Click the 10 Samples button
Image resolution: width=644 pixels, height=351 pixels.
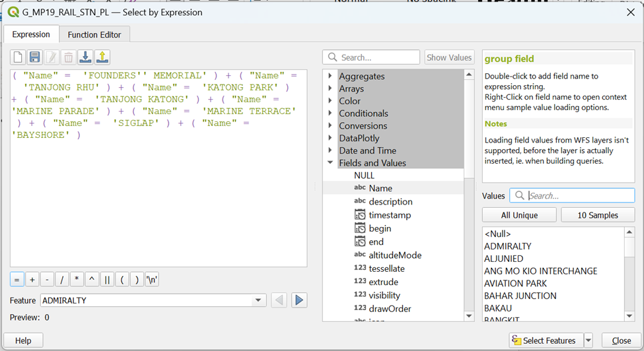598,215
